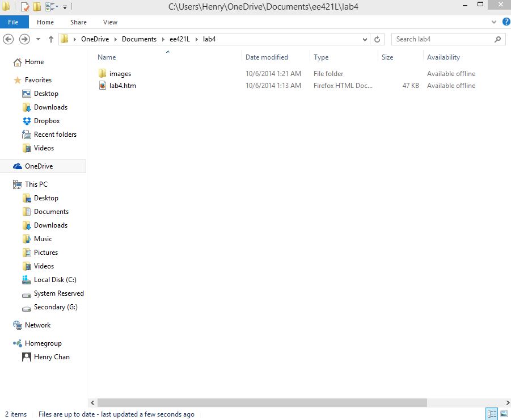Viewport: 511px width, 420px height.
Task: Click the Back navigation arrow
Action: coord(9,39)
